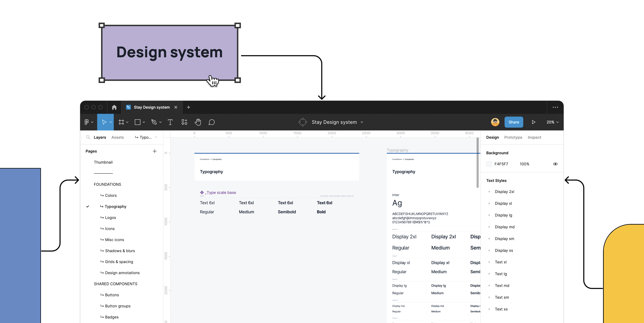Click the F4F5F7 background color swatch
Screen dimensions: 644x323
click(x=489, y=164)
